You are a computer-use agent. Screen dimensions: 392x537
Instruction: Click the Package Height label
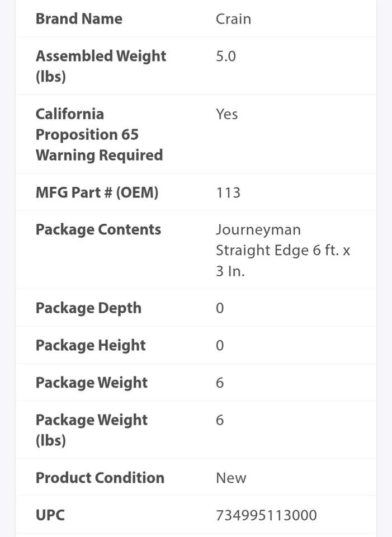pyautogui.click(x=91, y=345)
